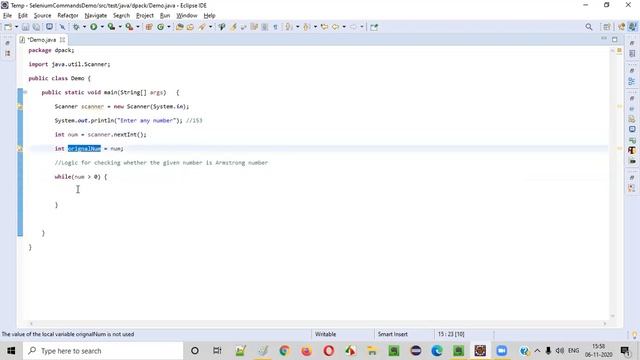Click the 'package dpack;' code line
Screen dimensions: 640x360
tap(51, 50)
